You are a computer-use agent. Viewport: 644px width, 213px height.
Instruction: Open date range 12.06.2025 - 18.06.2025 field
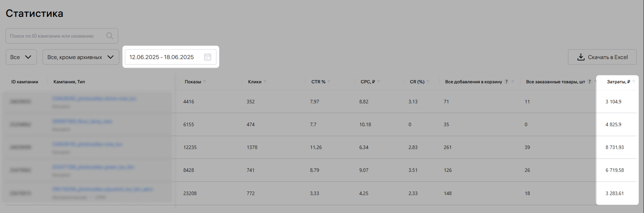pyautogui.click(x=171, y=57)
